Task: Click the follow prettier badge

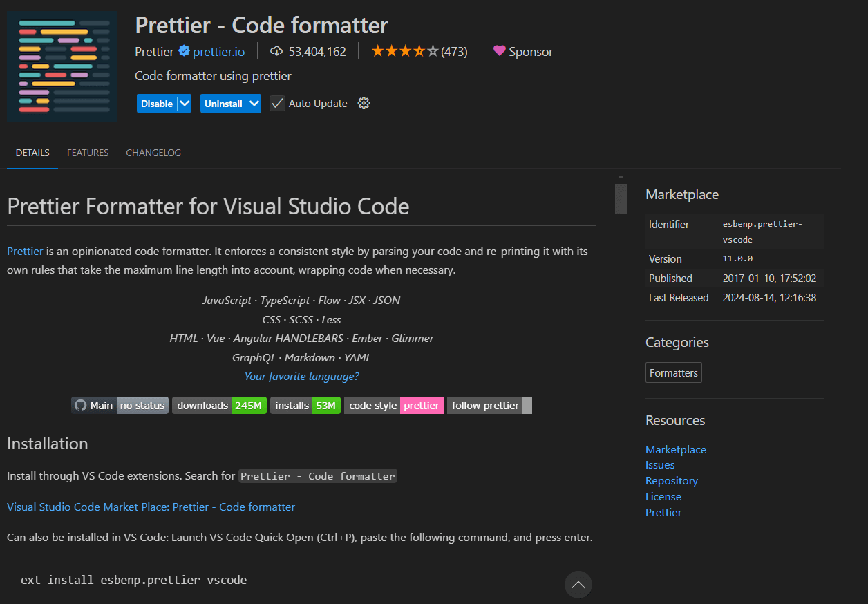Action: 489,406
